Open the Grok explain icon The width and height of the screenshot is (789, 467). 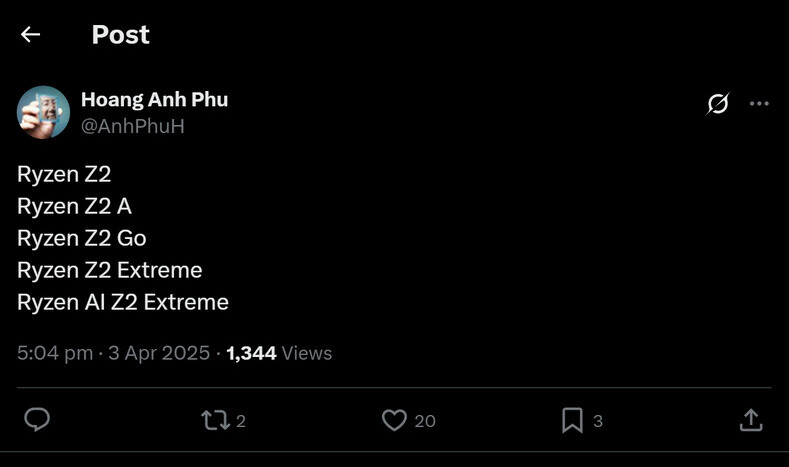[x=718, y=104]
